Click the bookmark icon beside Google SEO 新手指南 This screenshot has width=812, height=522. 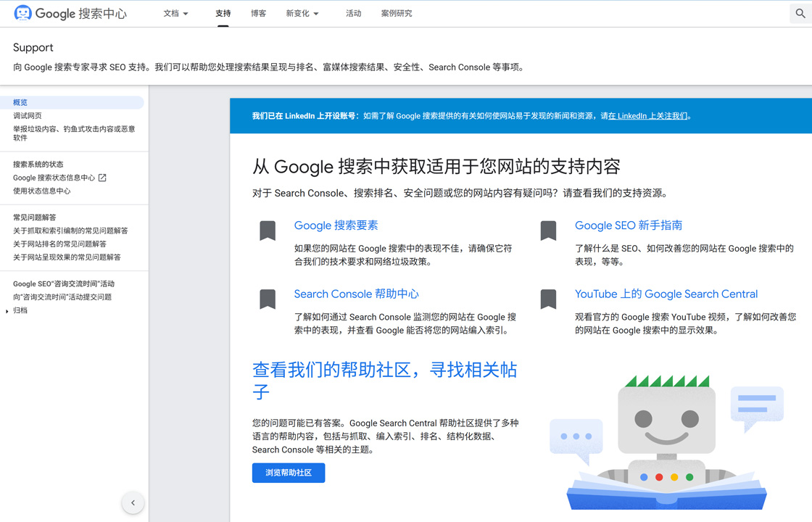click(x=548, y=231)
